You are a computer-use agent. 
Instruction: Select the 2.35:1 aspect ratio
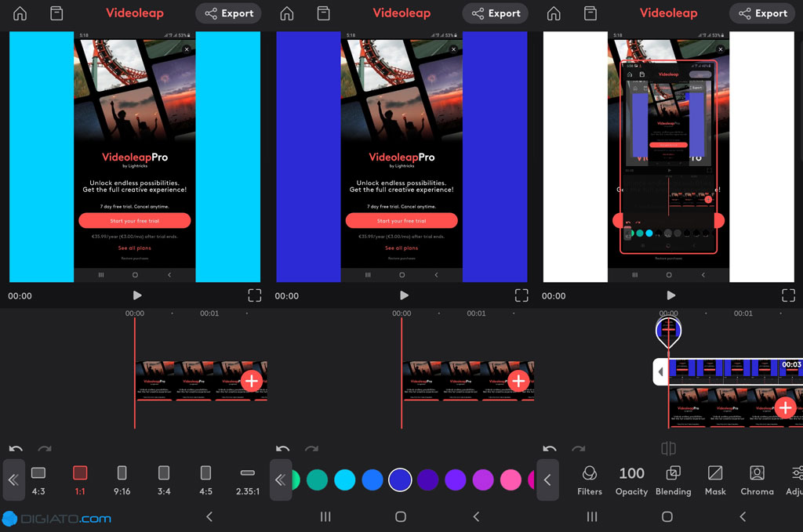[x=247, y=480]
